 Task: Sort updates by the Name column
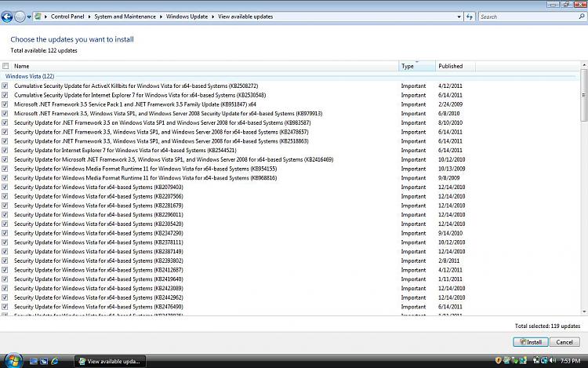[x=205, y=66]
